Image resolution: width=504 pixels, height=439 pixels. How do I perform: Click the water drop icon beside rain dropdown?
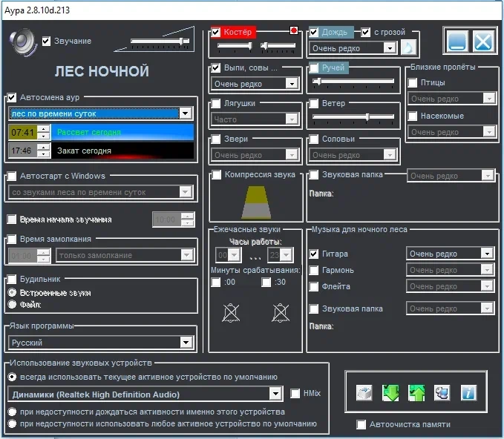coord(408,48)
